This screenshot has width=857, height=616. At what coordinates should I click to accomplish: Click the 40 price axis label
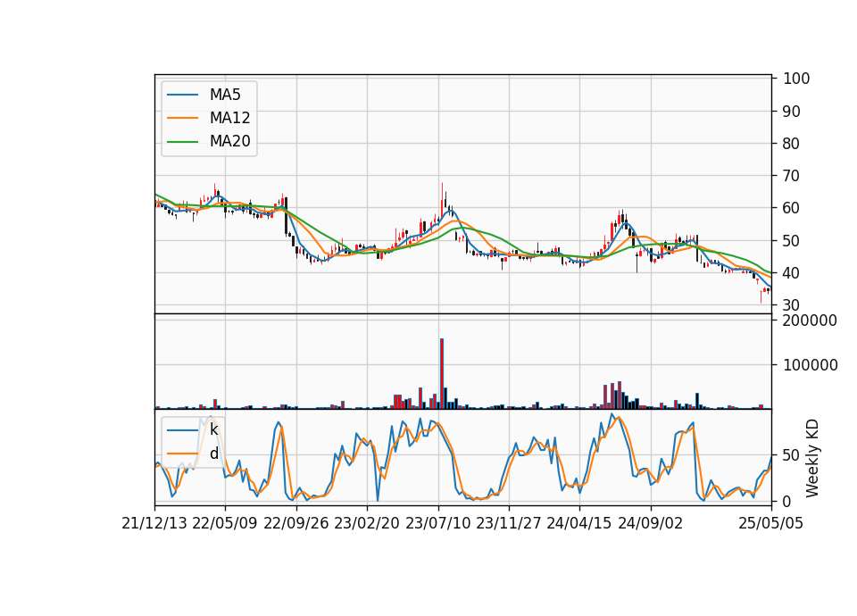coord(792,273)
